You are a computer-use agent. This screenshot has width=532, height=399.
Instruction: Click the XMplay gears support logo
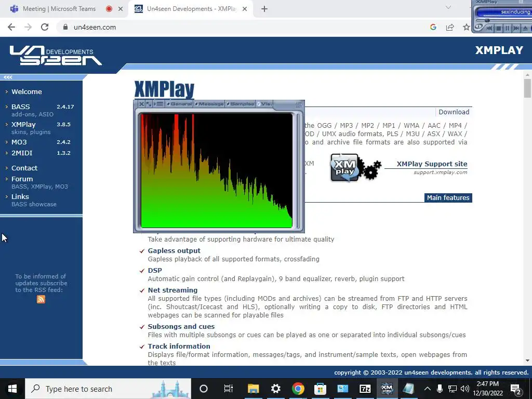click(x=355, y=168)
